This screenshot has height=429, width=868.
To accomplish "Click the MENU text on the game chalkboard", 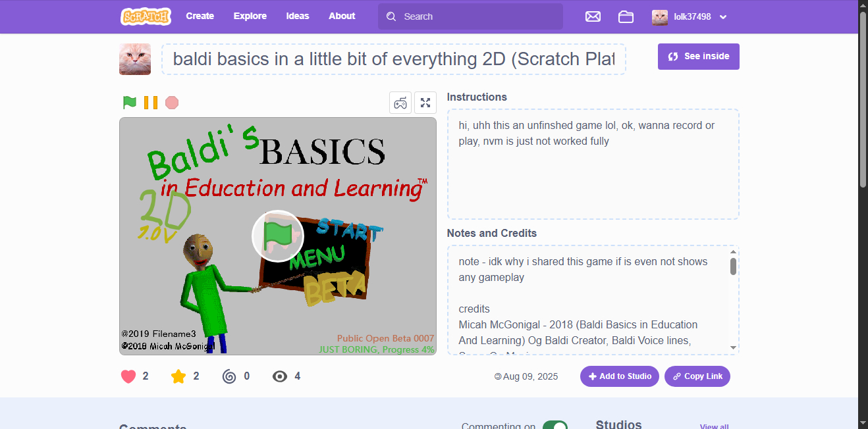I will pyautogui.click(x=317, y=257).
